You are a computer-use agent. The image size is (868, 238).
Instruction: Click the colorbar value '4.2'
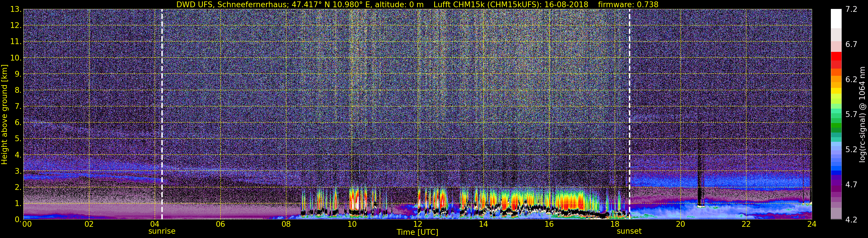point(851,220)
